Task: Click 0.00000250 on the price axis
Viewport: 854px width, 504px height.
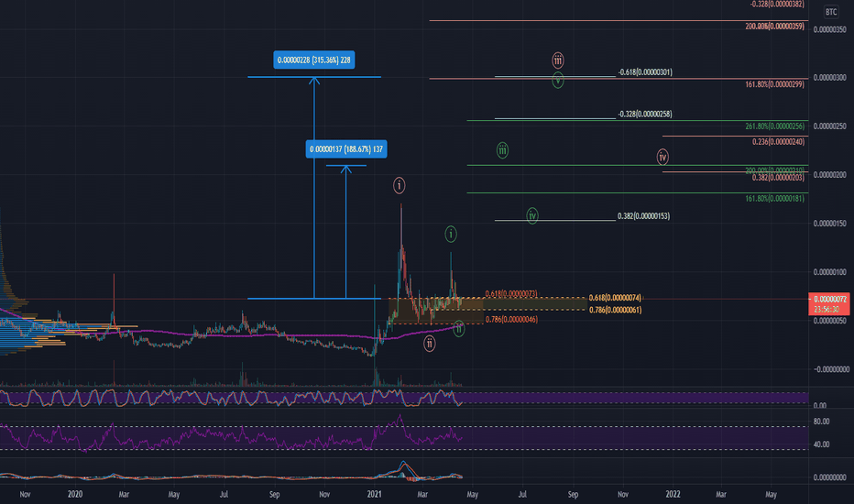Action: [x=829, y=126]
